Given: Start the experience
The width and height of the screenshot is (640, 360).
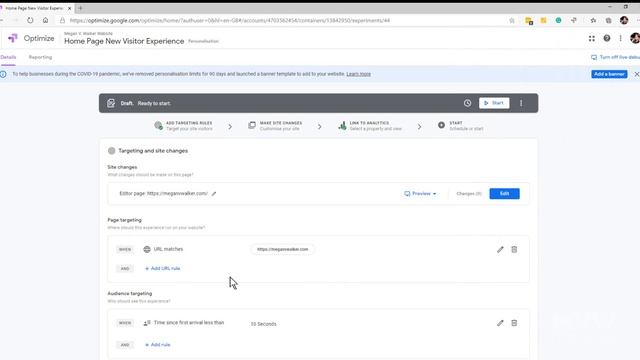Looking at the screenshot, I should coord(494,103).
